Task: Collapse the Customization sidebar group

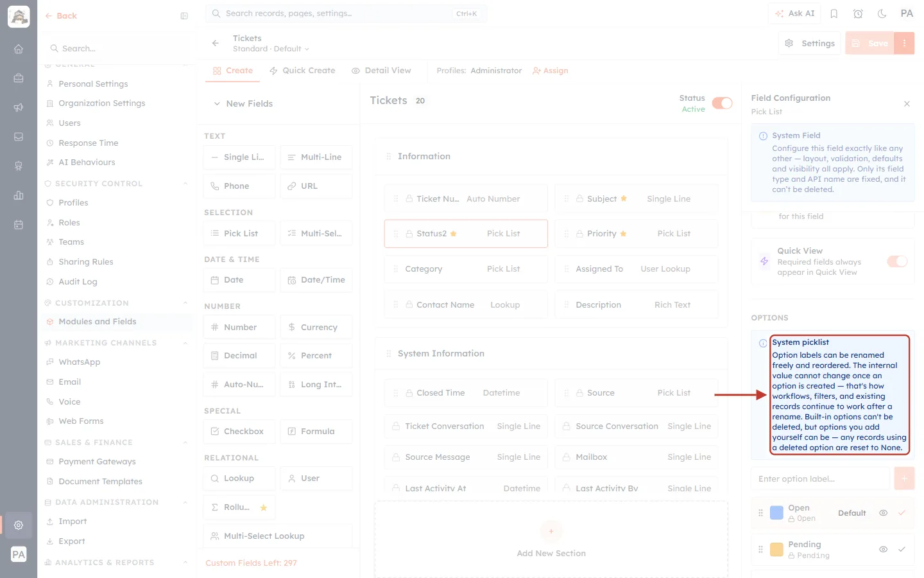Action: 185,303
